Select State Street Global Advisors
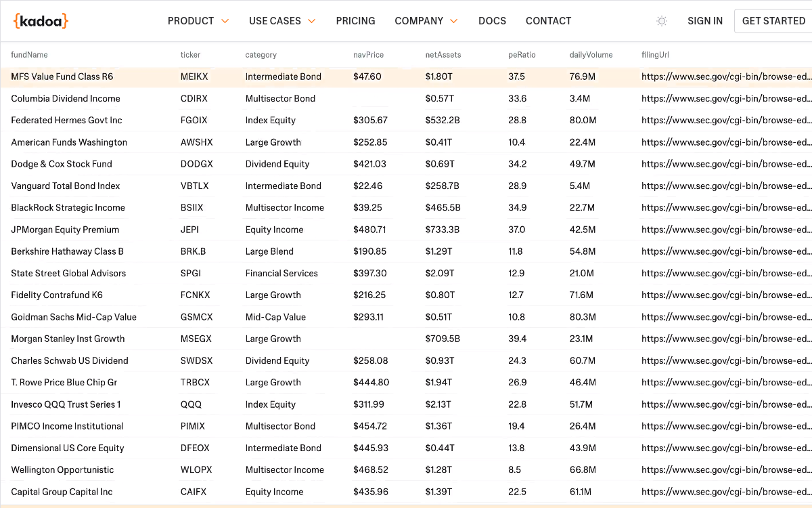 point(68,273)
